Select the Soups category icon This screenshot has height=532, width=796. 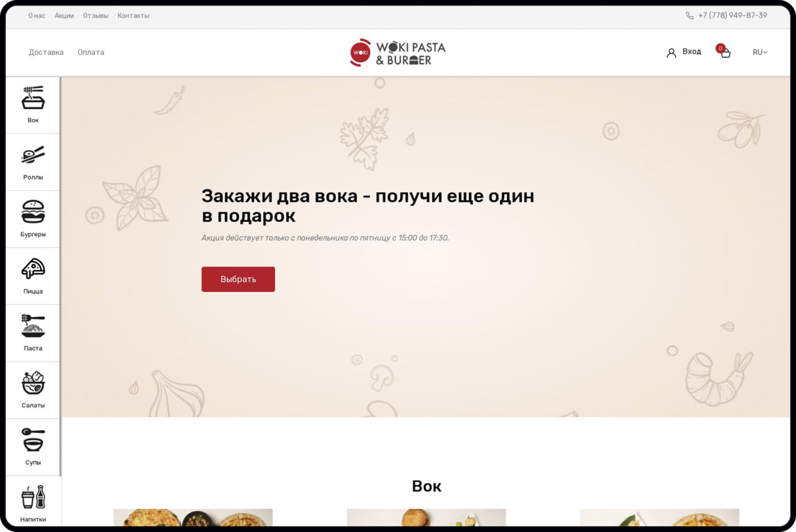[x=33, y=441]
